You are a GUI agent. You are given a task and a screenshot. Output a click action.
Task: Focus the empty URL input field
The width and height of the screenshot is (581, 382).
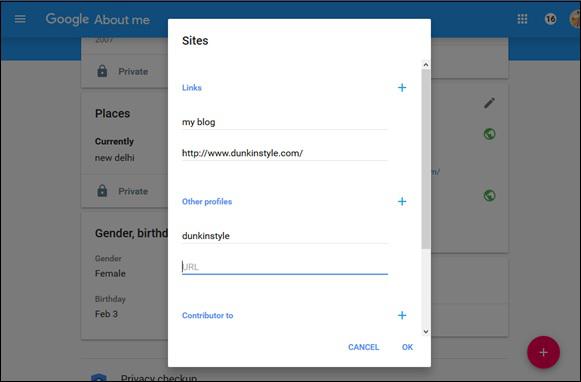point(285,267)
